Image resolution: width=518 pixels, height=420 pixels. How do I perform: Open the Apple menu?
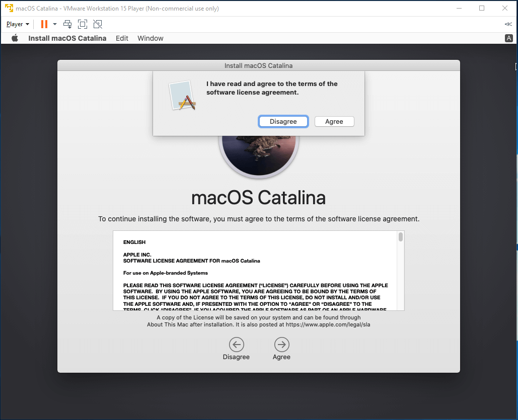[x=15, y=38]
